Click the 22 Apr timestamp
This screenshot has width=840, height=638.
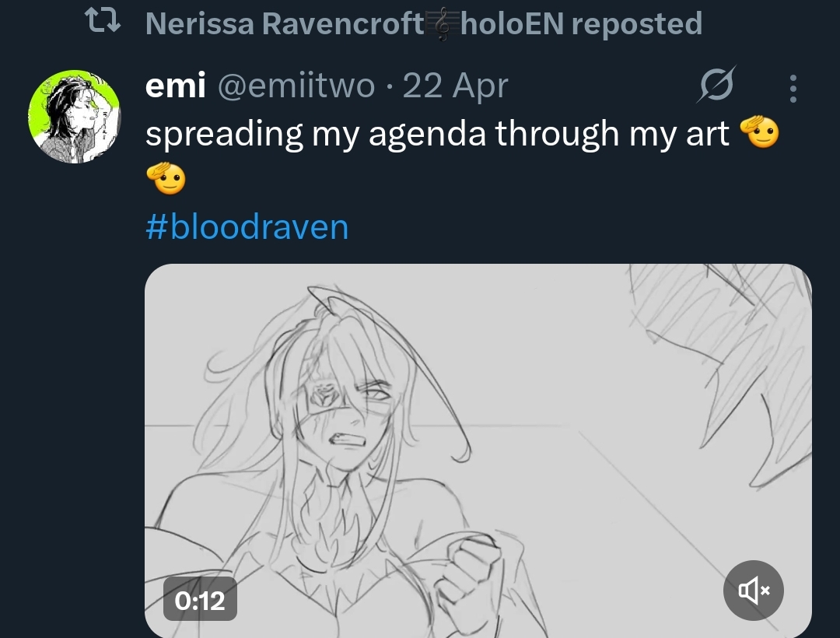(x=455, y=86)
